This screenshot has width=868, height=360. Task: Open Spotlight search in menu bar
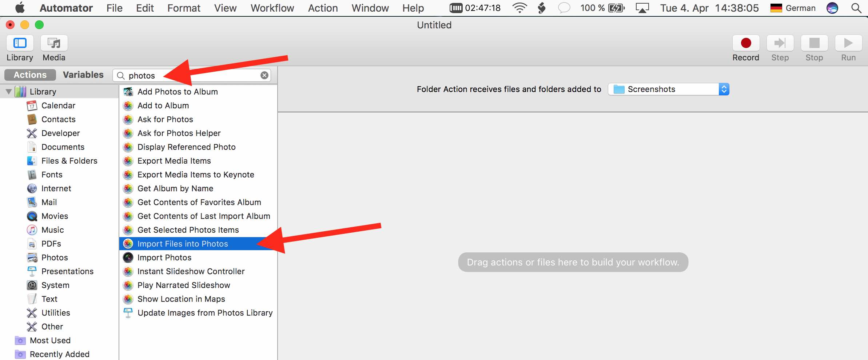click(856, 8)
